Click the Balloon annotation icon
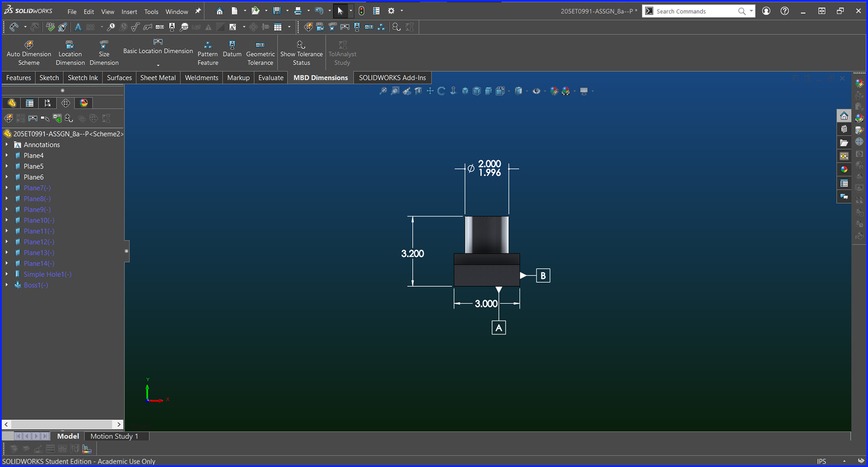Viewport: 868px width, 467px height. click(x=111, y=27)
